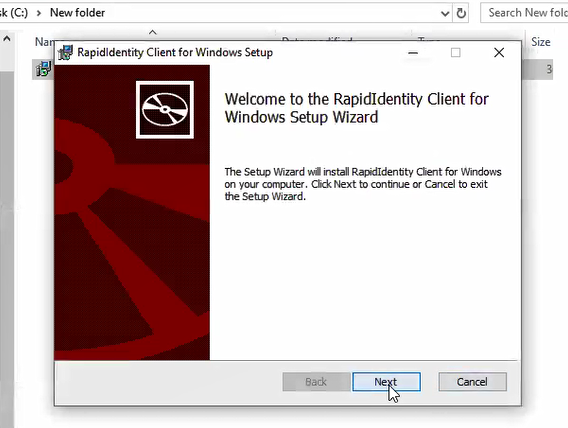Click the navigation pane scroll-up arrow
568x428 pixels.
click(7, 38)
